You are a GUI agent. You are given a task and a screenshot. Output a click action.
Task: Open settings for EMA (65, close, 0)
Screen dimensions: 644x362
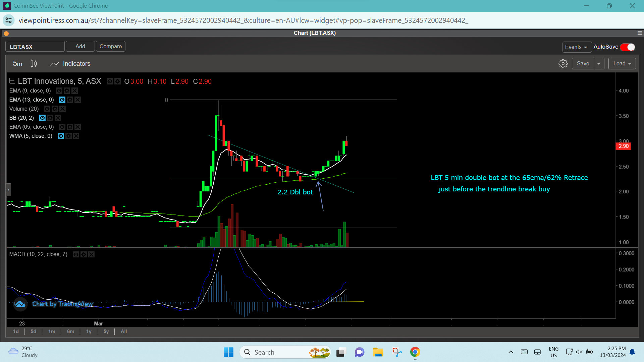pyautogui.click(x=70, y=127)
